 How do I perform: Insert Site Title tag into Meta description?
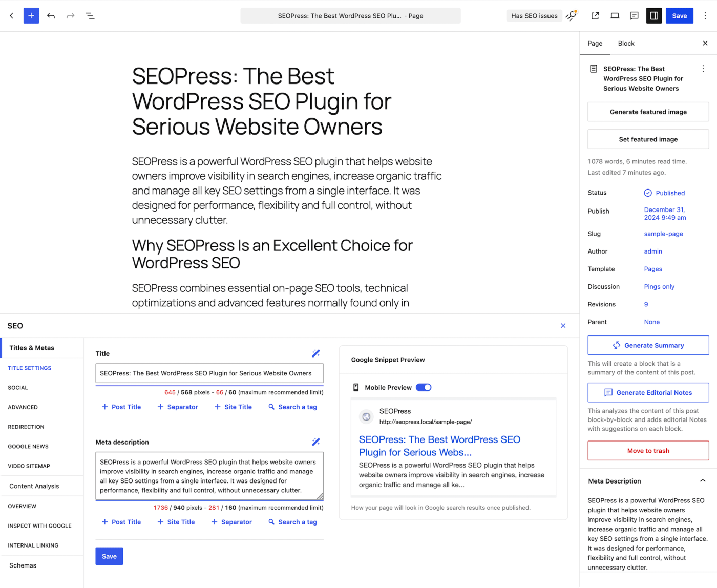click(176, 522)
